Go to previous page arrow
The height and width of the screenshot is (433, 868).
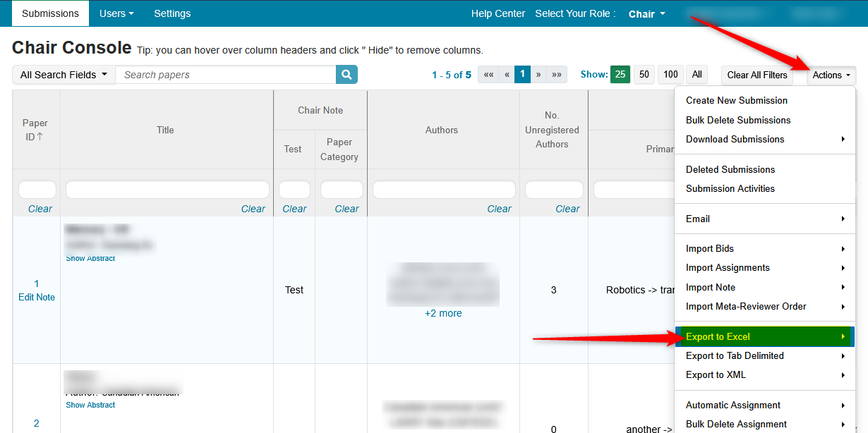507,75
